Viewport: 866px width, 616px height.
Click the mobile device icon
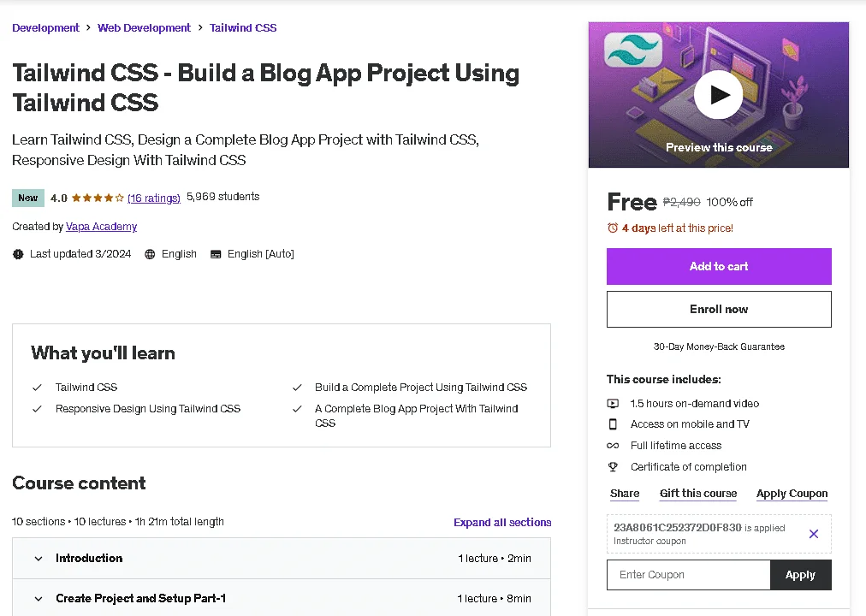(x=613, y=423)
